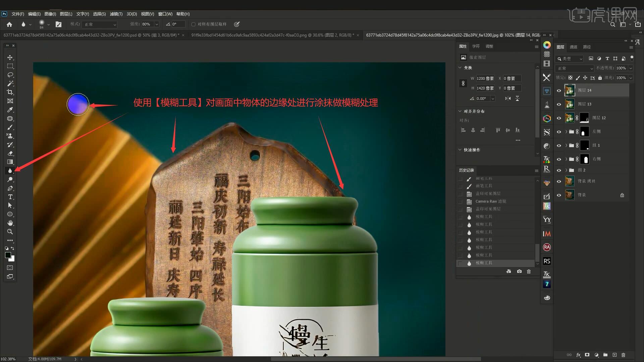Click the Camera Raw 滤镜 history state

(490, 201)
